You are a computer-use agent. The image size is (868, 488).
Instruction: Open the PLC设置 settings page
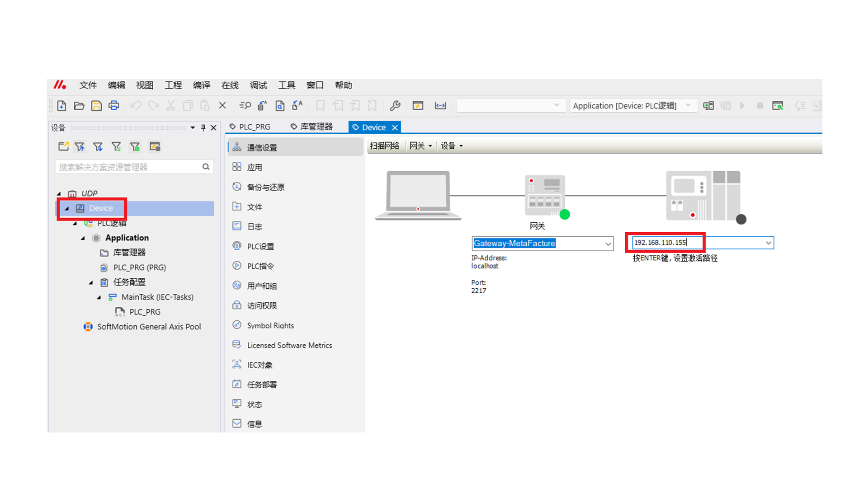[x=260, y=246]
